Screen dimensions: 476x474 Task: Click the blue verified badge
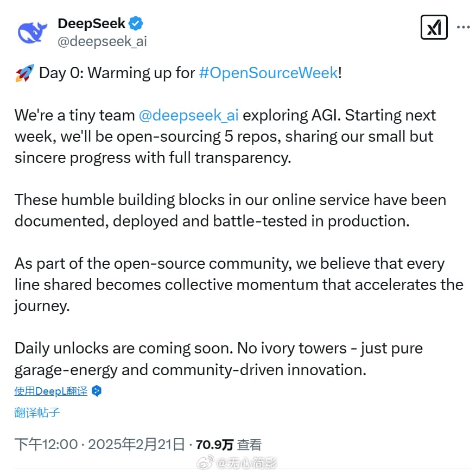(x=136, y=23)
